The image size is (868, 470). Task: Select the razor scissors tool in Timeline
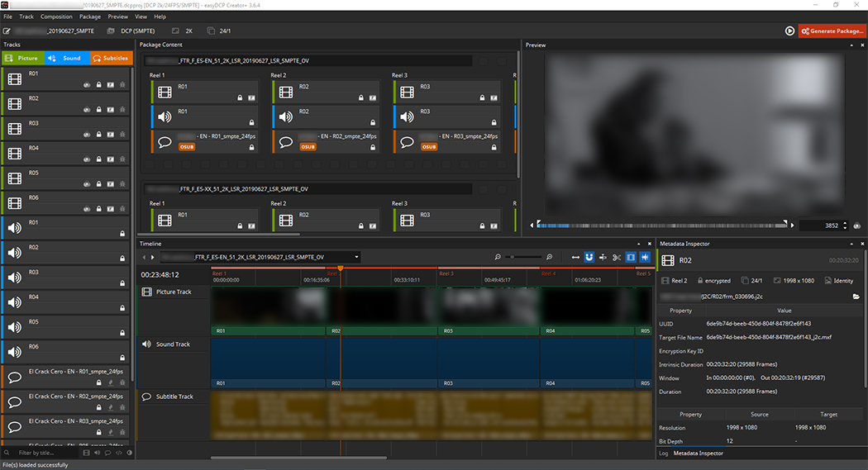point(616,257)
